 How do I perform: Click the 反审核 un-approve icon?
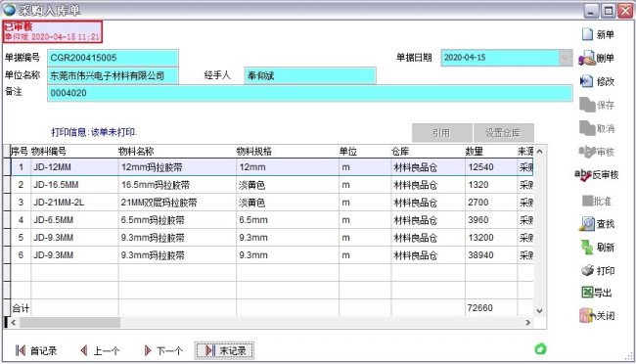583,175
